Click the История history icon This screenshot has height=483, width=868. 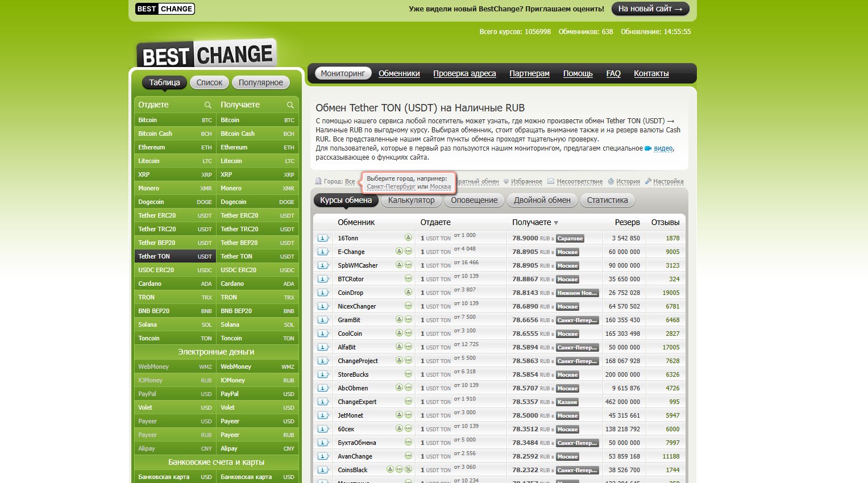[x=611, y=182]
